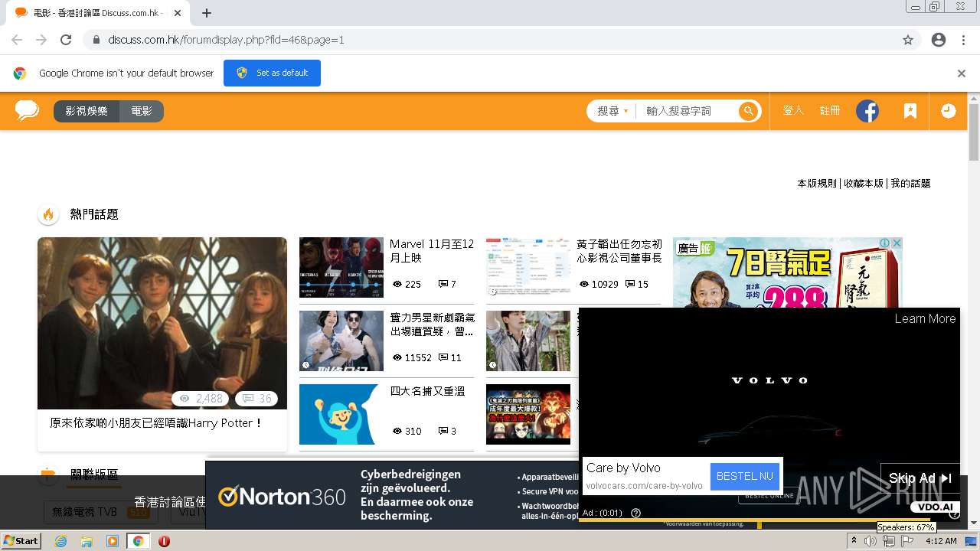Image resolution: width=980 pixels, height=551 pixels.
Task: Click Skip Ad on video ad
Action: pos(920,478)
